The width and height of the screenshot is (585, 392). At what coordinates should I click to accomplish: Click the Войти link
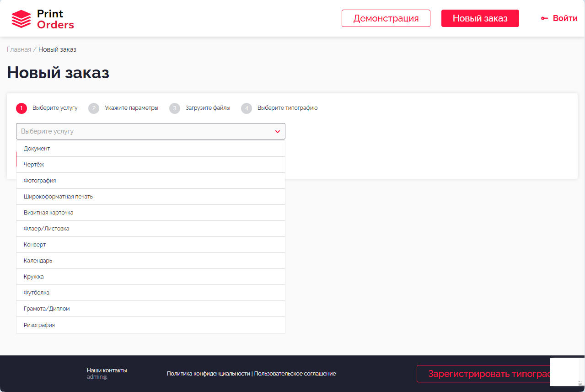click(x=565, y=18)
